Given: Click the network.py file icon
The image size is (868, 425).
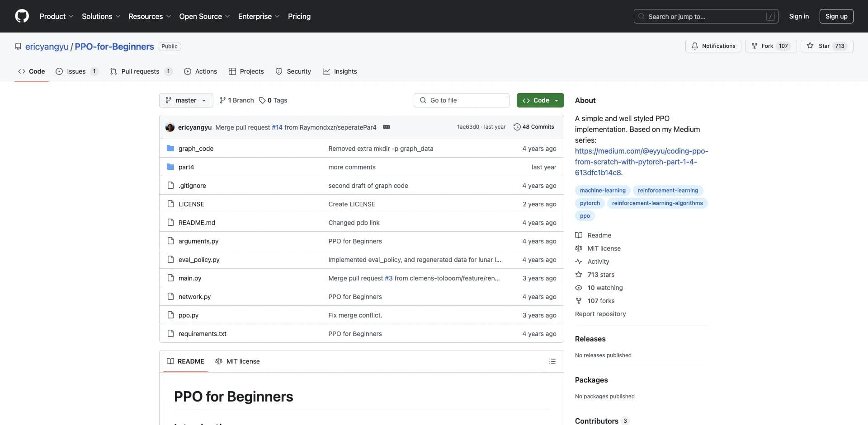Looking at the screenshot, I should click(x=170, y=296).
